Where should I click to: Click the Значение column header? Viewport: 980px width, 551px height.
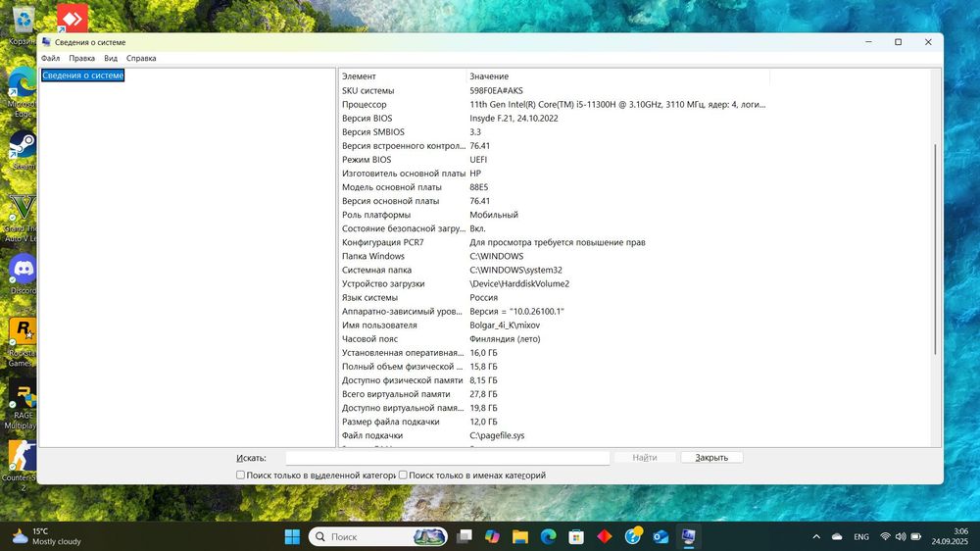tap(617, 76)
